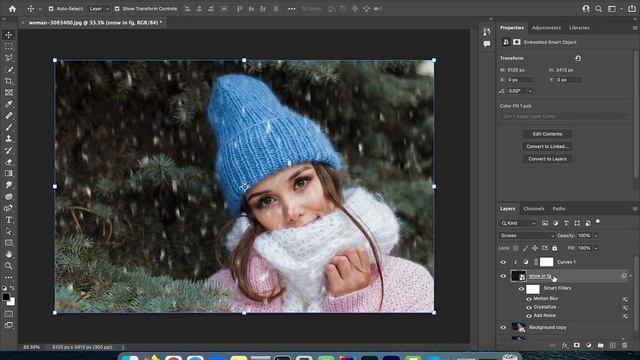
Task: Create new fill or adjustment layer
Action: click(x=589, y=345)
